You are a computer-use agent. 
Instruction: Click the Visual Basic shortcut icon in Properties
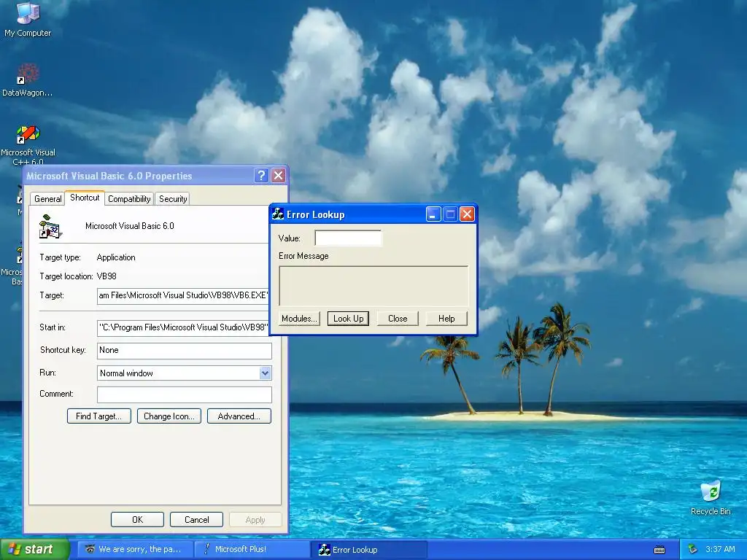point(50,227)
